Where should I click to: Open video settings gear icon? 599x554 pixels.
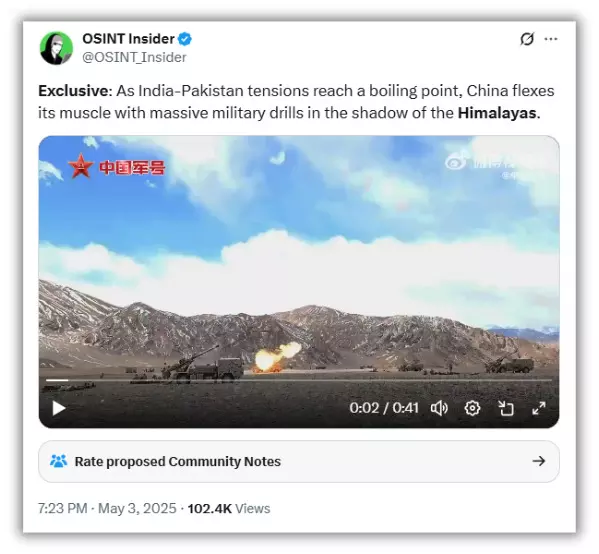pos(472,408)
